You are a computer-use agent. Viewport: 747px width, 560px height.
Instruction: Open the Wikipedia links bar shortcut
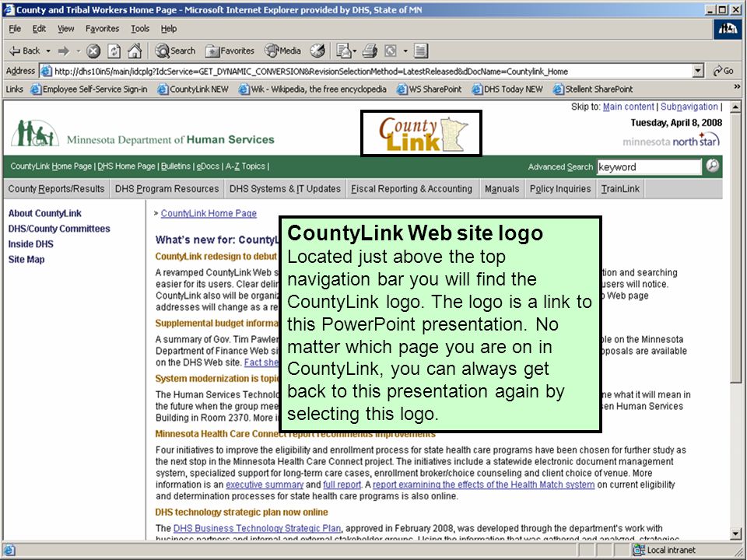(313, 89)
